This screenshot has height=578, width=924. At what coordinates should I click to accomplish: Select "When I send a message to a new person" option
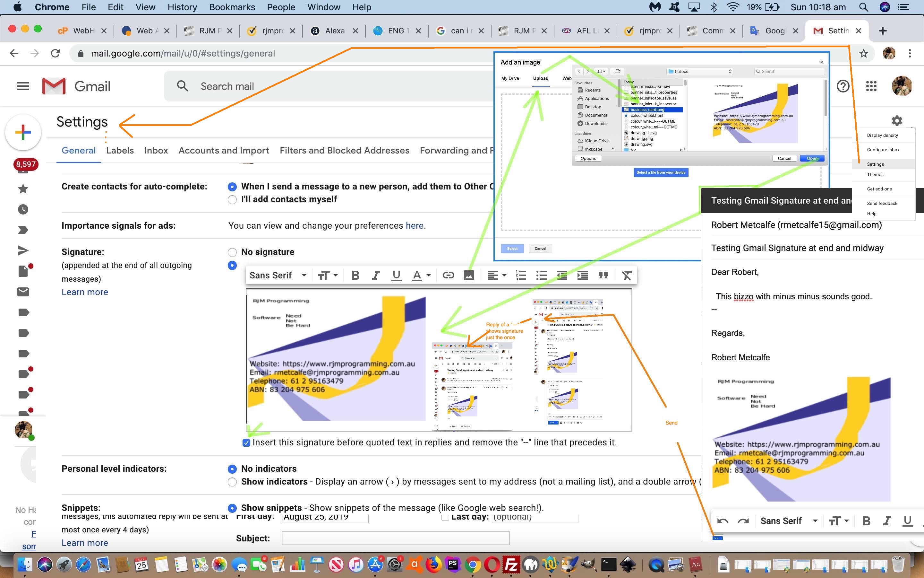[x=232, y=187]
